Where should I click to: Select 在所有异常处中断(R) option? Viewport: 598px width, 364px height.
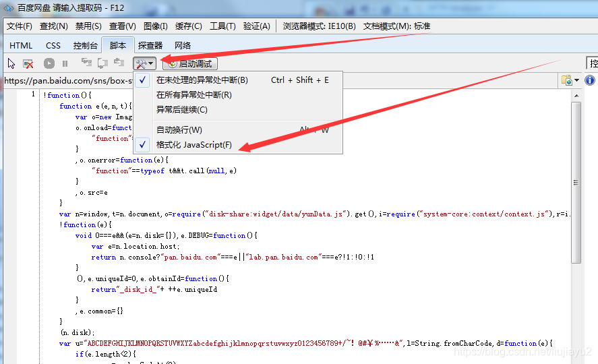[x=238, y=95]
